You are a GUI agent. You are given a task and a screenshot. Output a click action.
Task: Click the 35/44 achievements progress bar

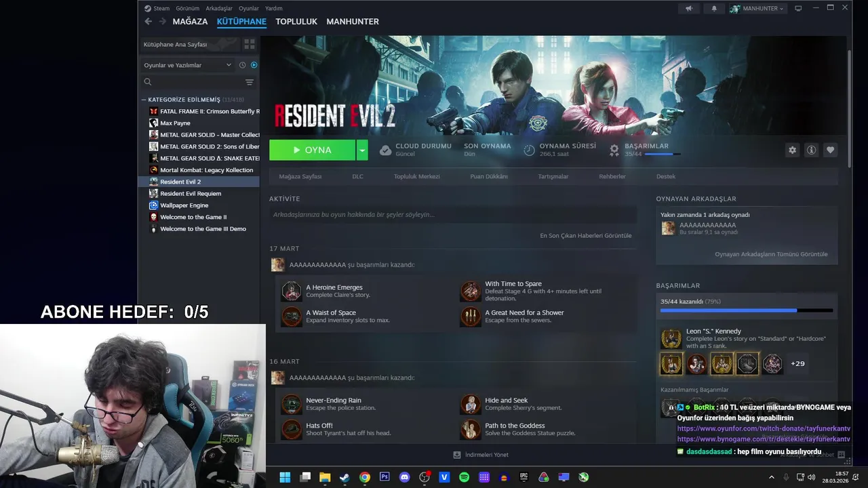click(747, 310)
